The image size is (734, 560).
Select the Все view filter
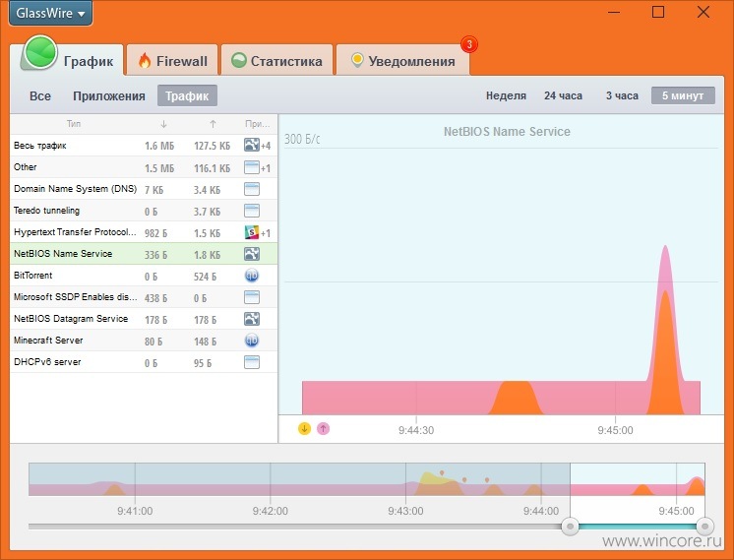click(x=40, y=96)
